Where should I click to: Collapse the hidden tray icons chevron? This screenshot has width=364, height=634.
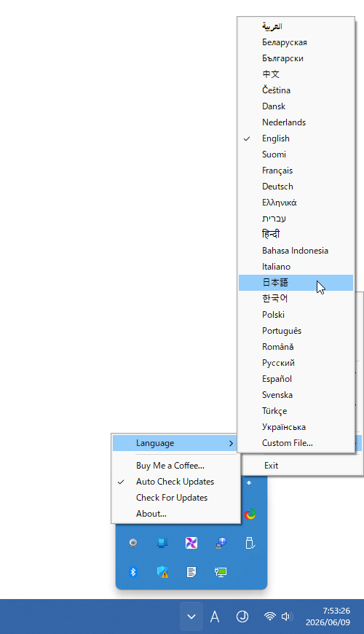point(191,617)
